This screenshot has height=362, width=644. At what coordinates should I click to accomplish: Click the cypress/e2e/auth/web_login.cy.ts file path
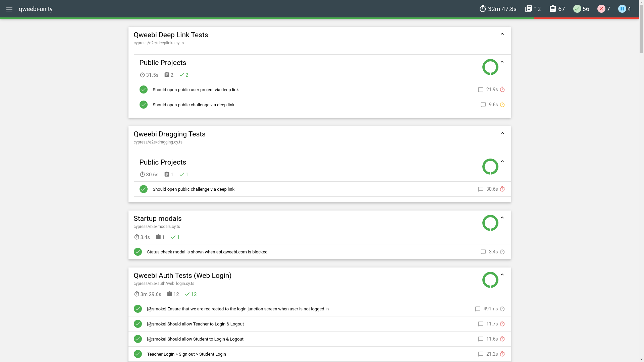click(x=164, y=284)
